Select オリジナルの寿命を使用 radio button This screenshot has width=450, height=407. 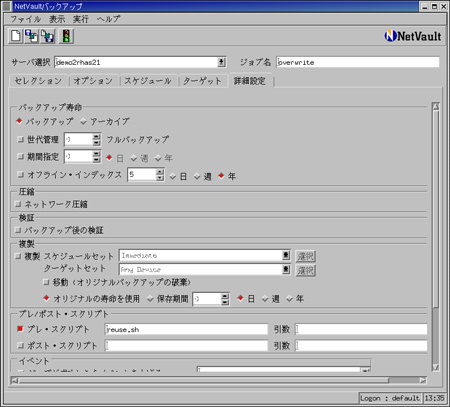46,298
